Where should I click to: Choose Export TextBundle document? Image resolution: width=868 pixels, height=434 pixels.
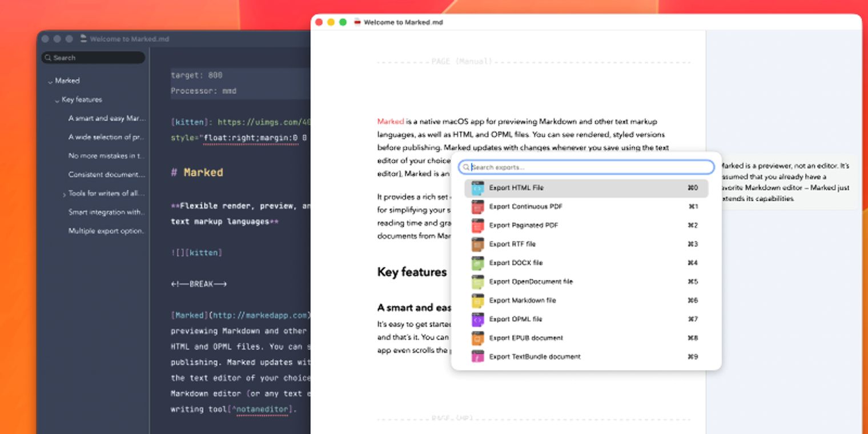click(586, 357)
